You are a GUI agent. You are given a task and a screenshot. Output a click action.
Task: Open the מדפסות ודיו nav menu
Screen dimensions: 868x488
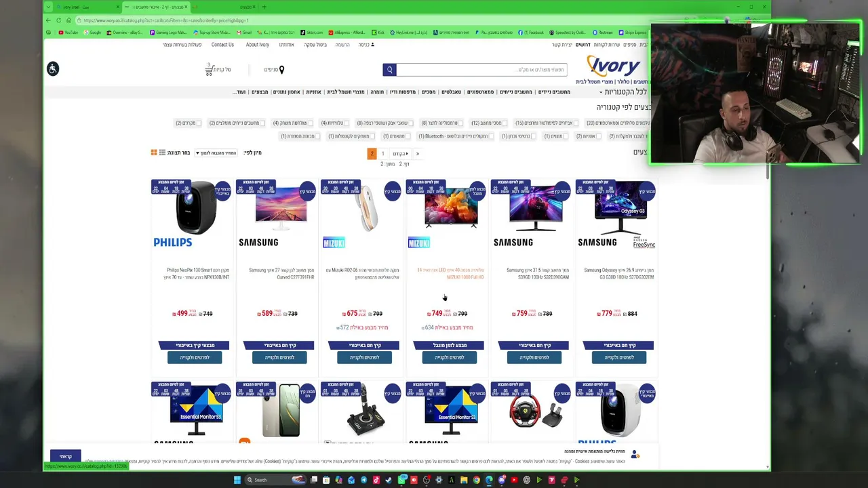pos(403,92)
